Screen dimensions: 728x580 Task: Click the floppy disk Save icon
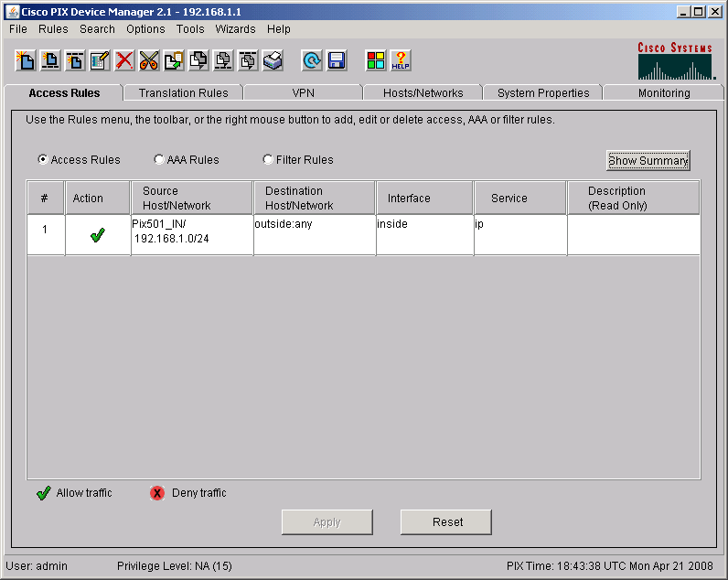(x=337, y=60)
